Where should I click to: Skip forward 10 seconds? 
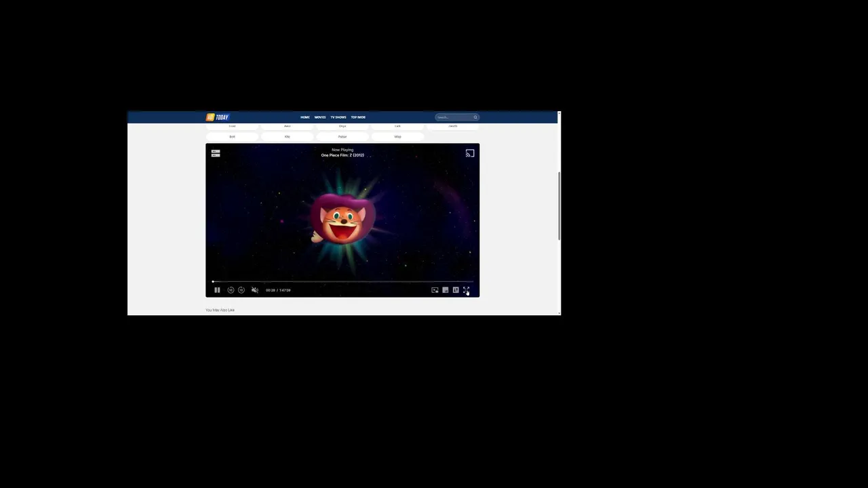[241, 290]
